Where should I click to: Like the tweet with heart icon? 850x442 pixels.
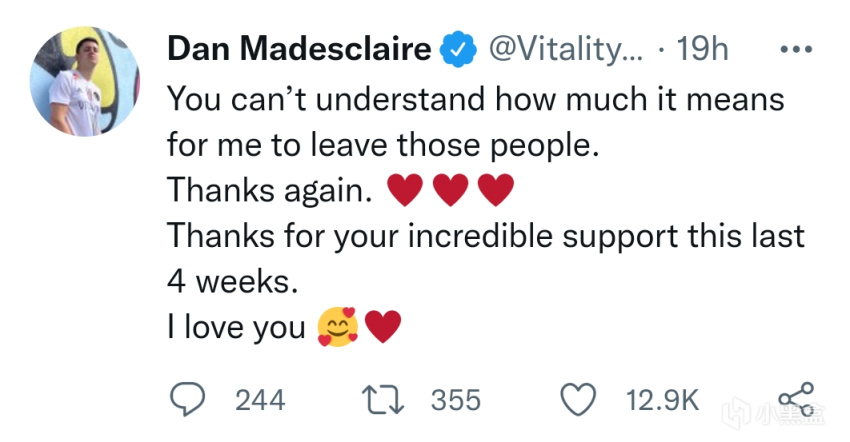[579, 400]
